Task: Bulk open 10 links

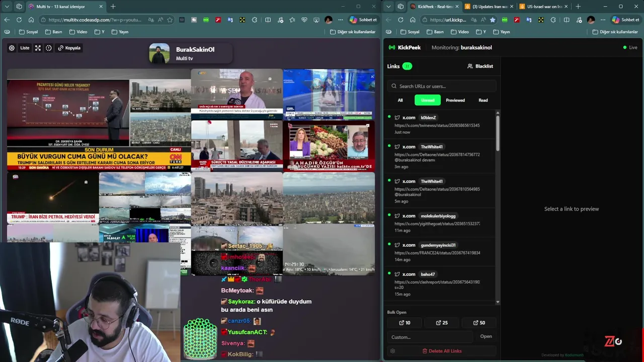Action: click(x=405, y=323)
